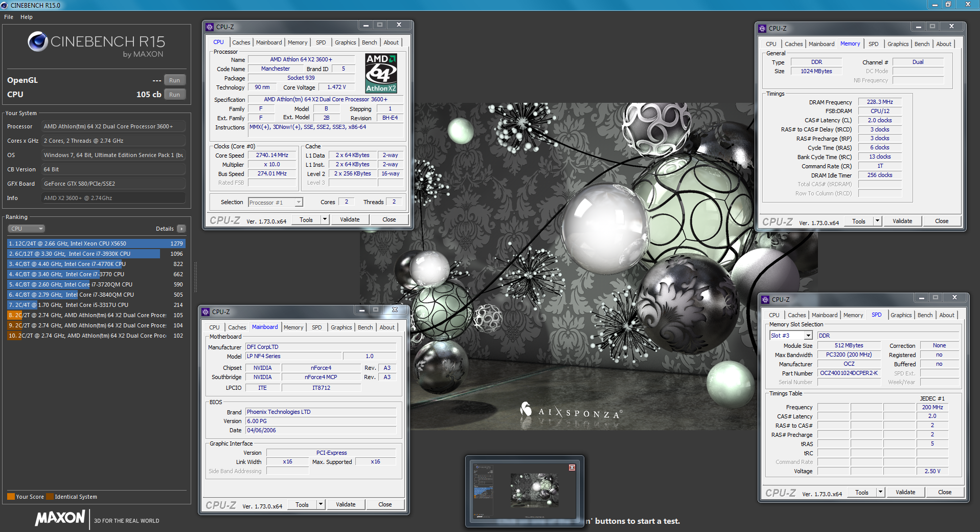Open the Slot #3 memory slot dropdown

[791, 336]
